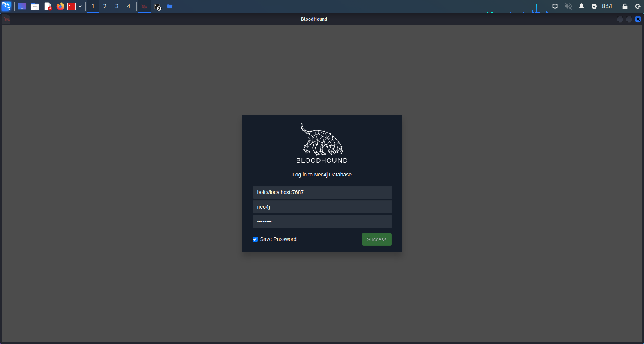Open the Kali applications menu
644x344 pixels.
click(6, 6)
